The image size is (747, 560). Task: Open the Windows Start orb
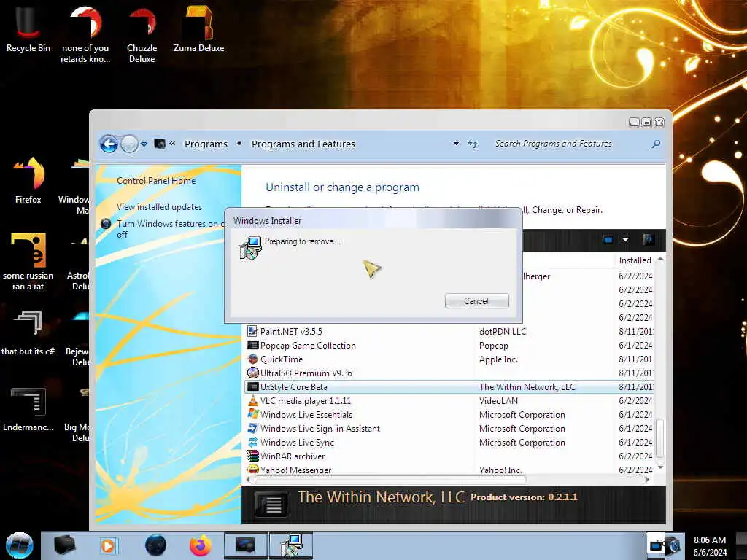coord(20,545)
